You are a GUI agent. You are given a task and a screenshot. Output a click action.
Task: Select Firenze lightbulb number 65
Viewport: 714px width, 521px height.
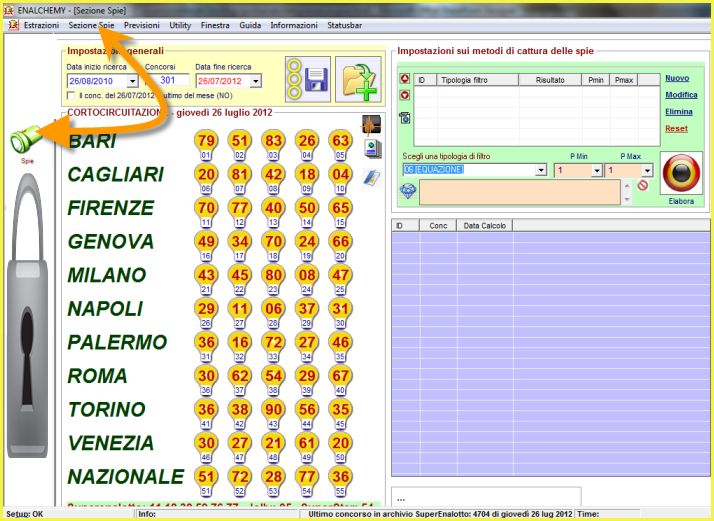click(x=340, y=212)
